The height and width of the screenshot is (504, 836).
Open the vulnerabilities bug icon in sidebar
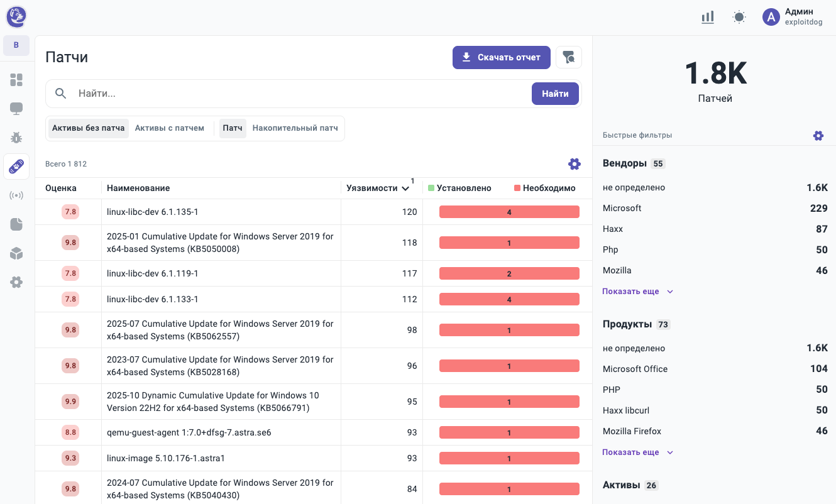coord(16,138)
